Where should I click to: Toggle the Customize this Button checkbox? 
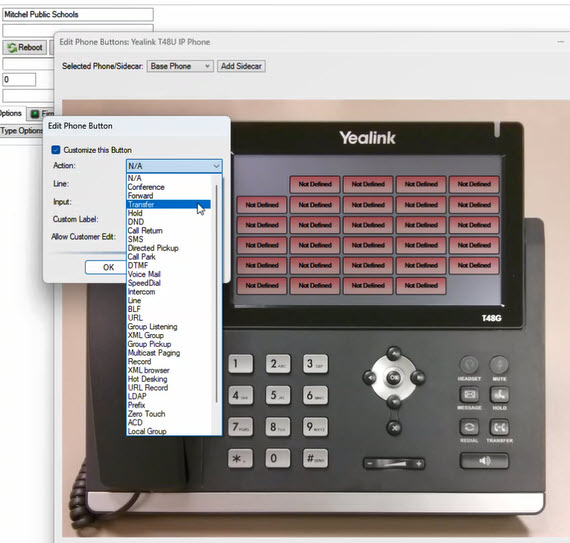(56, 150)
